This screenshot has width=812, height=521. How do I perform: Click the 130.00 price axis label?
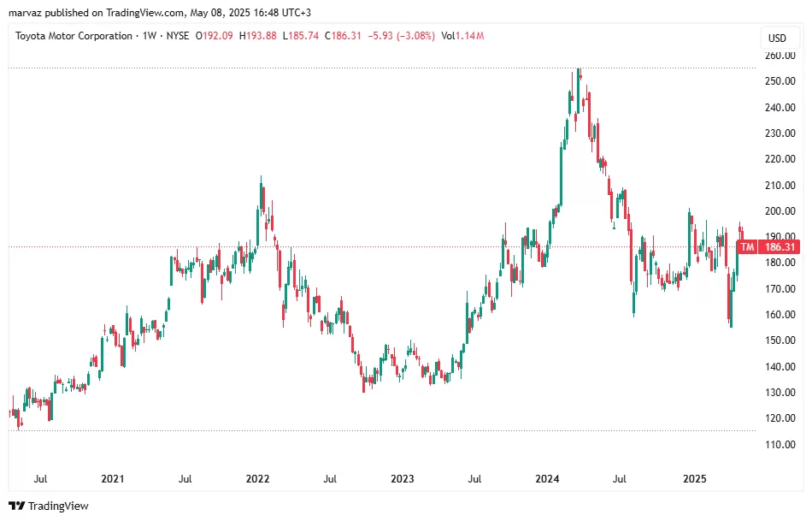pos(780,393)
